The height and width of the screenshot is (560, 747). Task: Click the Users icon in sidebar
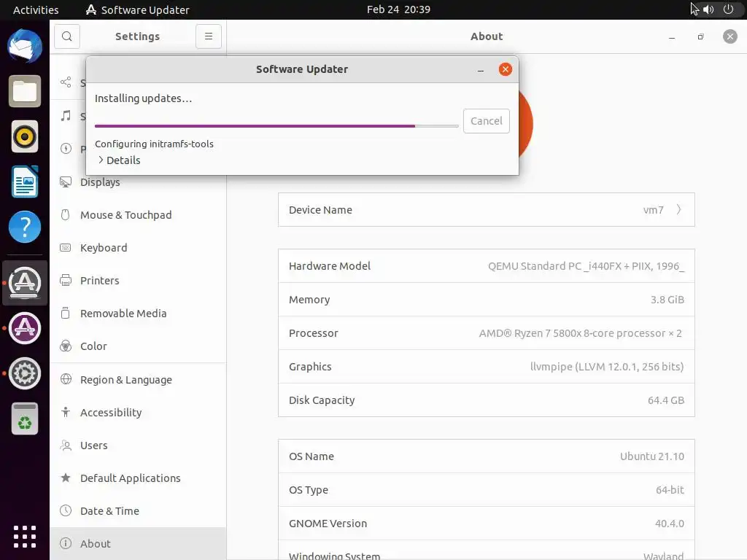(x=66, y=446)
